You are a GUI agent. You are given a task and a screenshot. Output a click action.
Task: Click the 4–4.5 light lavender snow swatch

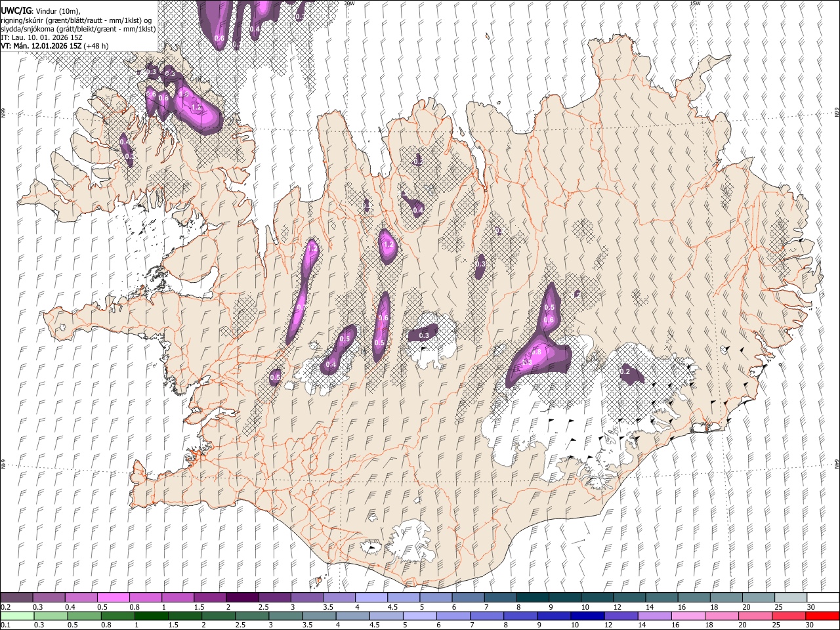click(371, 598)
